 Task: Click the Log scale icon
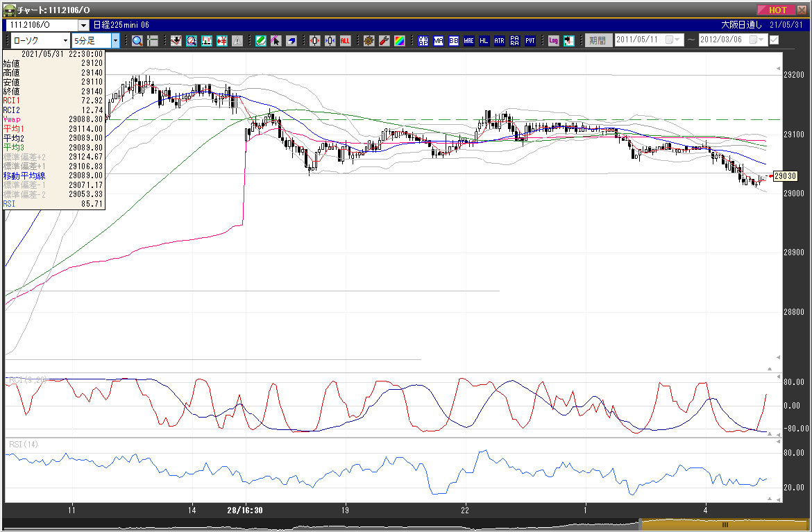[x=553, y=40]
